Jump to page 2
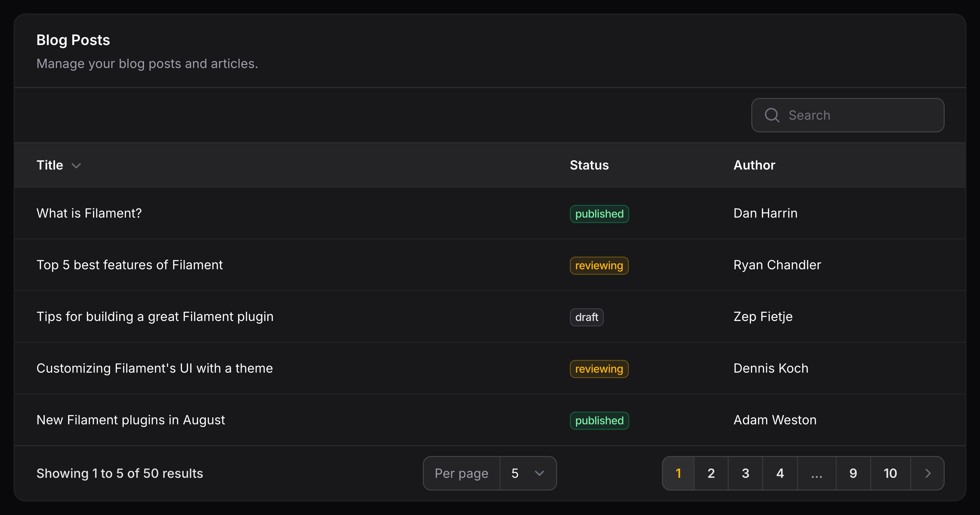980x515 pixels. [x=711, y=473]
